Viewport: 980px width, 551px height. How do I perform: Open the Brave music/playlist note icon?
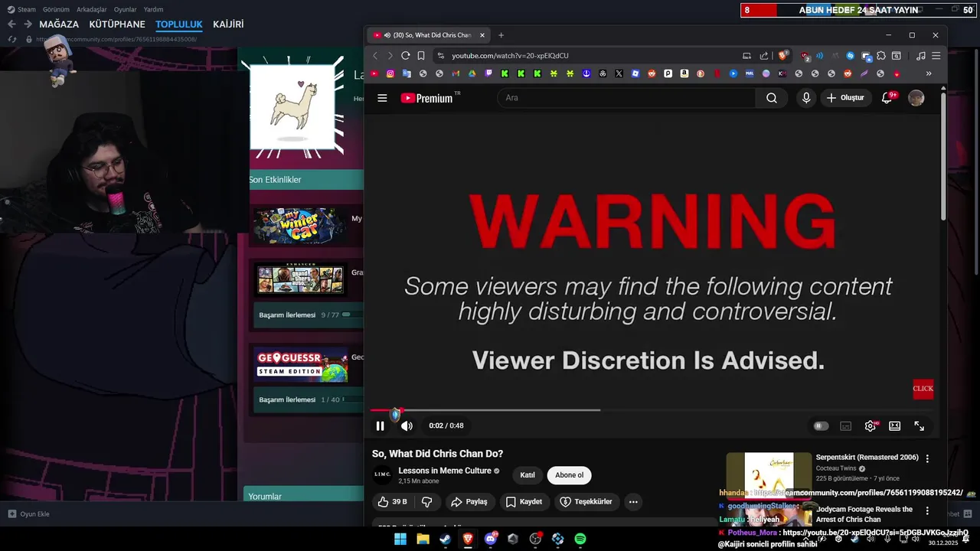pos(921,56)
